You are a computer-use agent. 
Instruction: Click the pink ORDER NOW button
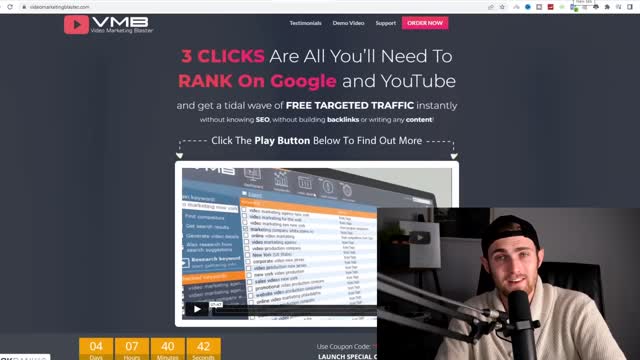[x=425, y=23]
